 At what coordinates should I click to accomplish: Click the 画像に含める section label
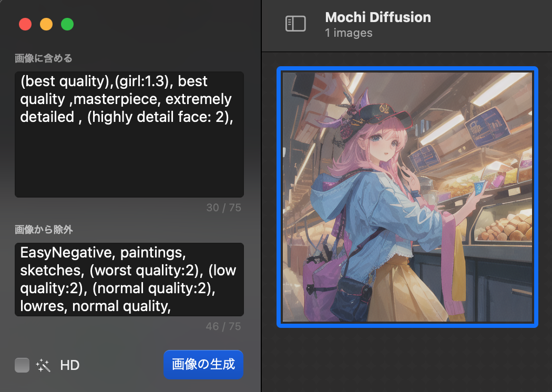[44, 58]
